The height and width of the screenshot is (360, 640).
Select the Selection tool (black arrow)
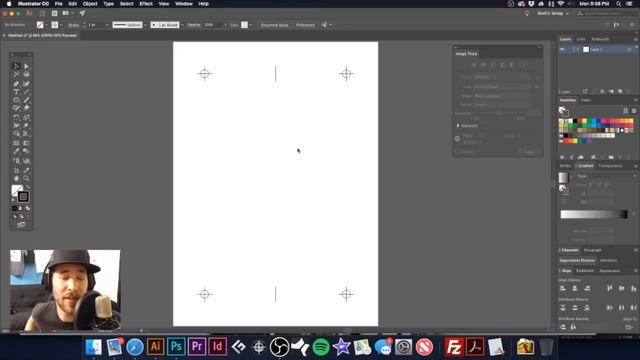pos(16,66)
